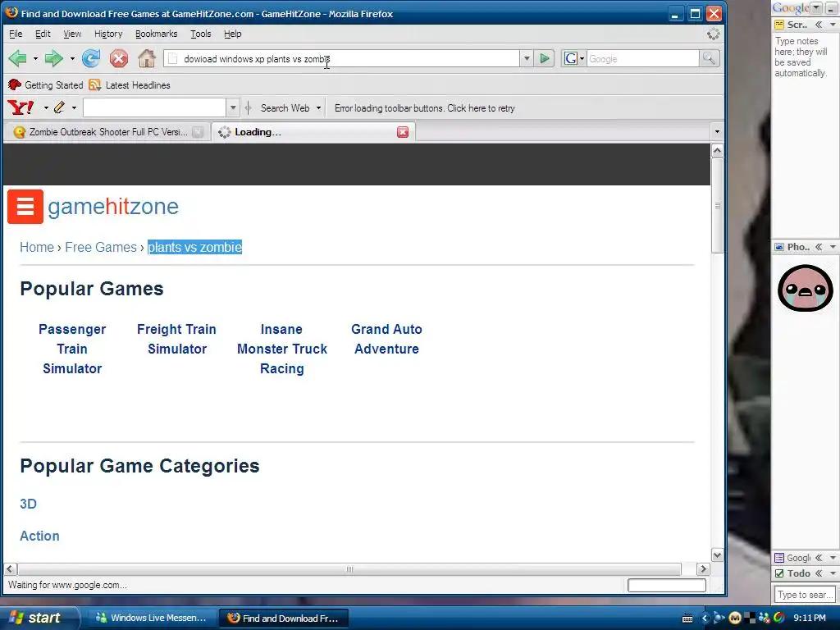Open the 3D category link
The image size is (840, 630).
coord(29,504)
